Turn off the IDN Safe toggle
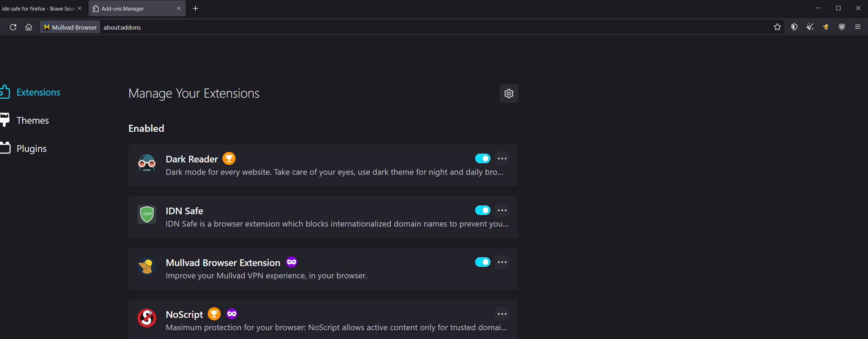The height and width of the screenshot is (339, 868). pos(483,210)
